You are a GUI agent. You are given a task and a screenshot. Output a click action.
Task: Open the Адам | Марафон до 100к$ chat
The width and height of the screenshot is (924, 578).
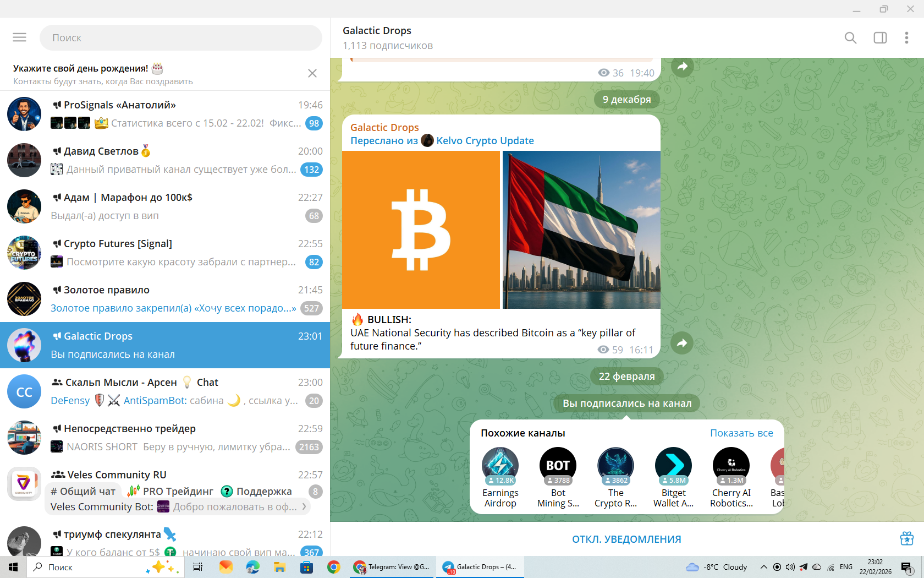click(x=165, y=206)
